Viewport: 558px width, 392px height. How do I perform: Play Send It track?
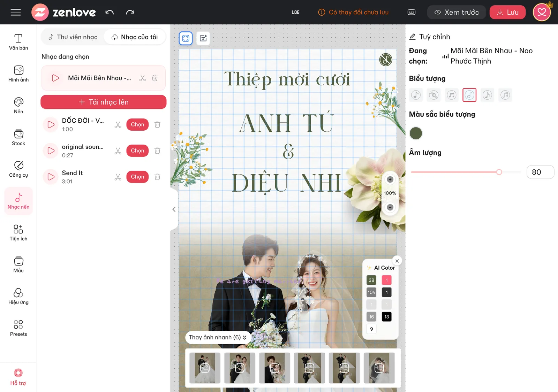tap(51, 177)
